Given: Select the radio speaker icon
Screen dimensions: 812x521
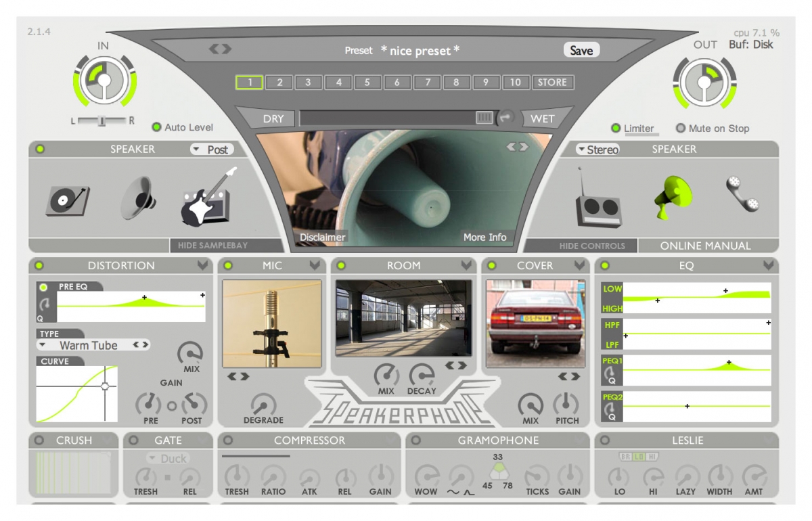Looking at the screenshot, I should point(598,198).
